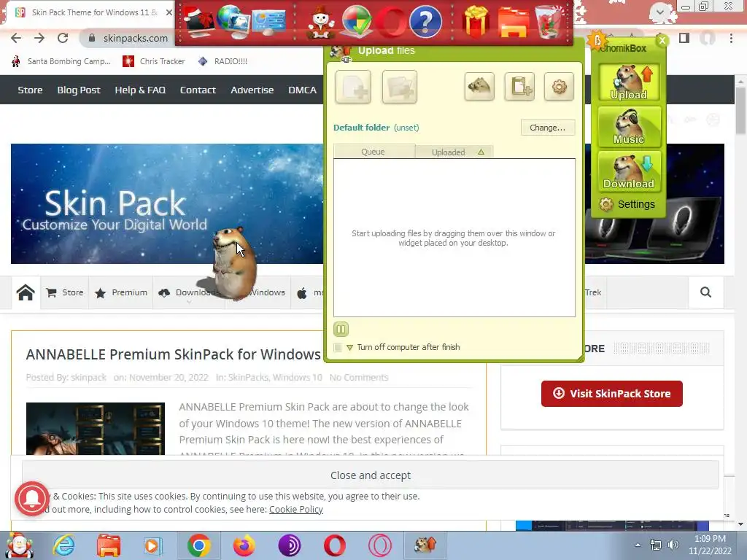747x560 pixels.
Task: Click the red notification bell
Action: pyautogui.click(x=31, y=499)
